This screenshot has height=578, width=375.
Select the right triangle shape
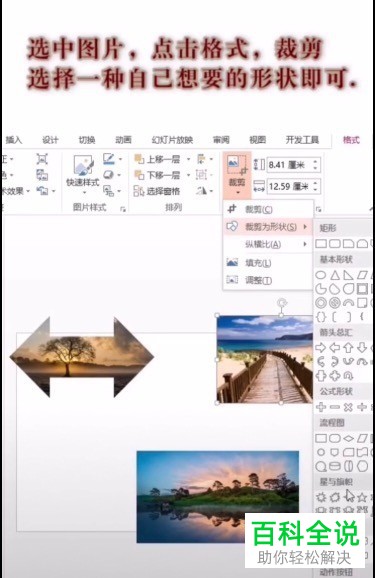tap(348, 275)
